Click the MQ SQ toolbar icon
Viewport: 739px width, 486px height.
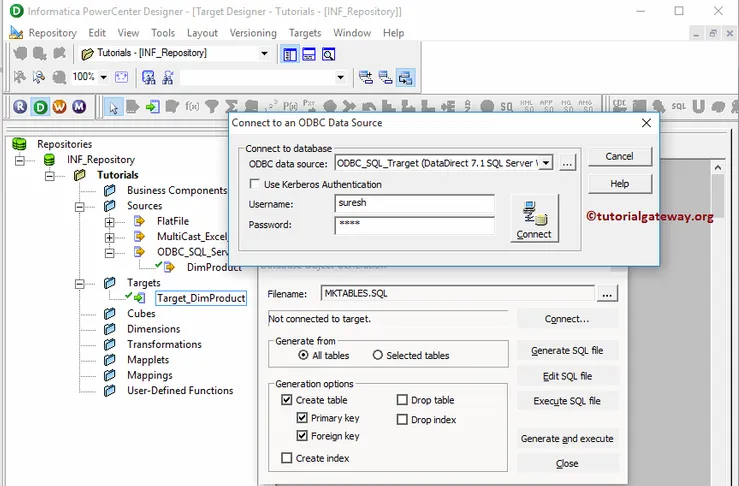tap(566, 106)
